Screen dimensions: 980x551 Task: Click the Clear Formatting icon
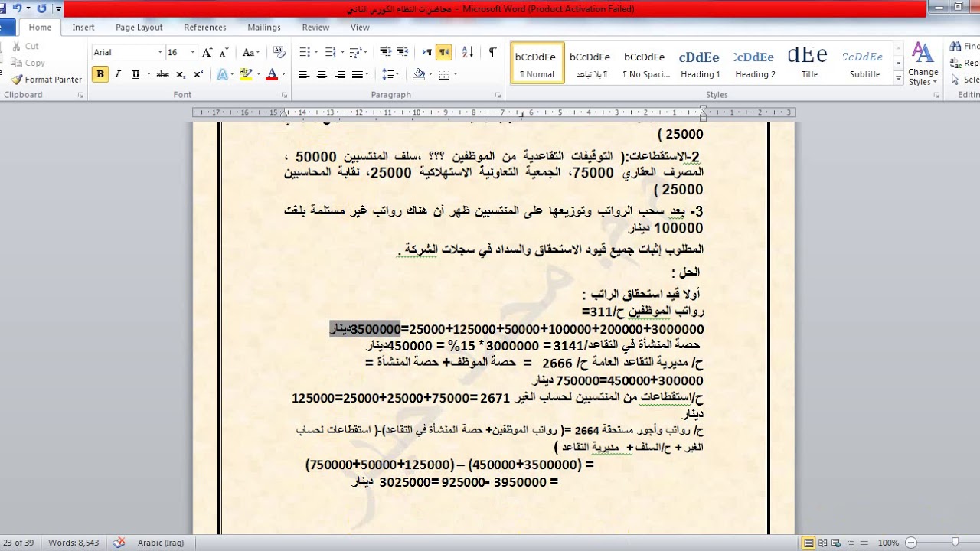tap(279, 52)
